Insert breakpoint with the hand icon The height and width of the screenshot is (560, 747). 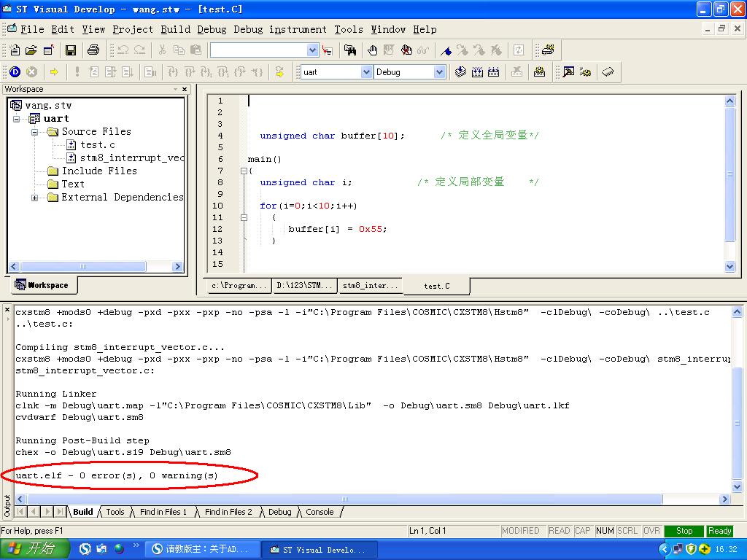372,50
